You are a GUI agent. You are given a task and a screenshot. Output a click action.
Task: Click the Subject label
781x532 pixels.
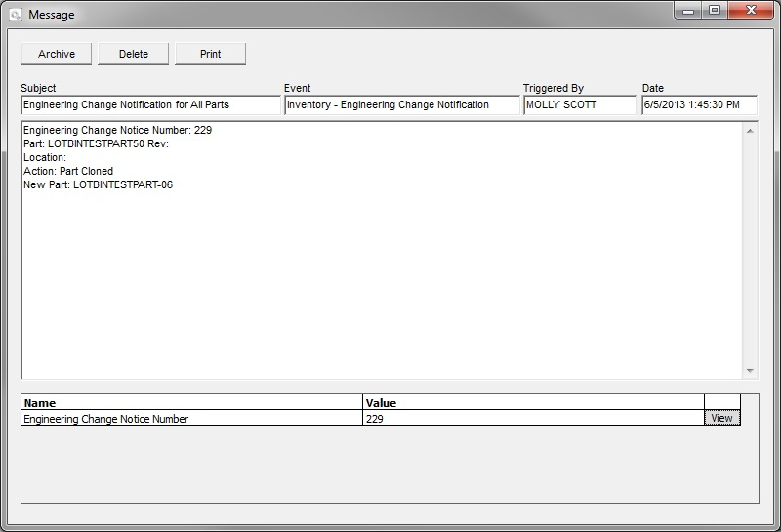tap(38, 88)
